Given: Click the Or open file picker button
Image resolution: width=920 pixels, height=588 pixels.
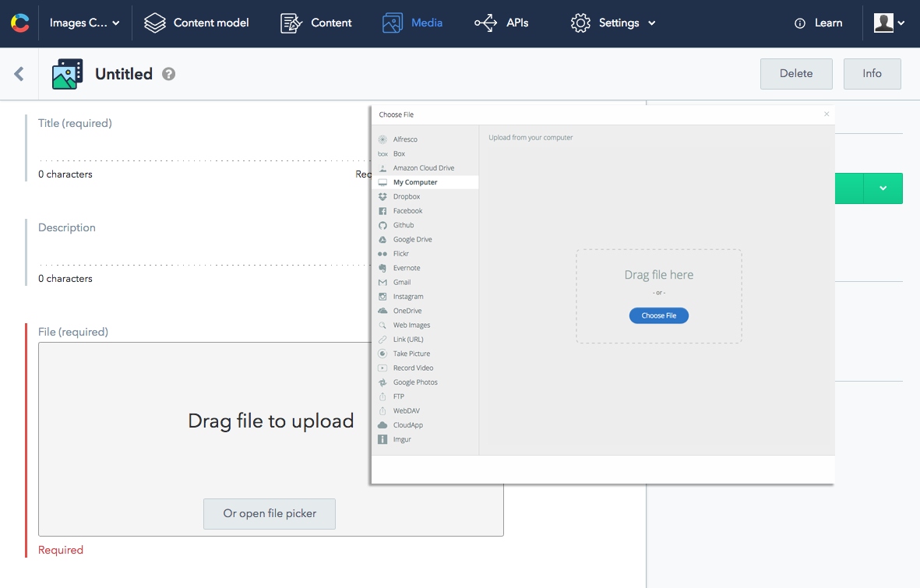Looking at the screenshot, I should click(x=270, y=514).
